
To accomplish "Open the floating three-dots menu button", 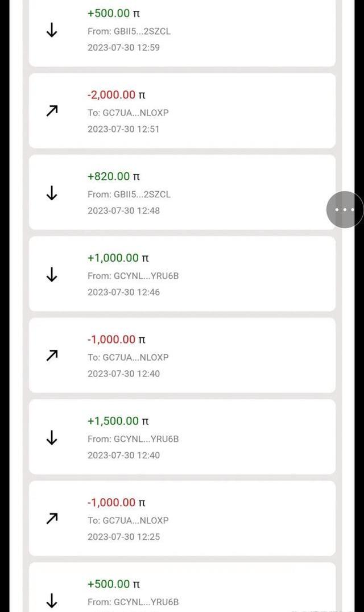I will point(345,210).
